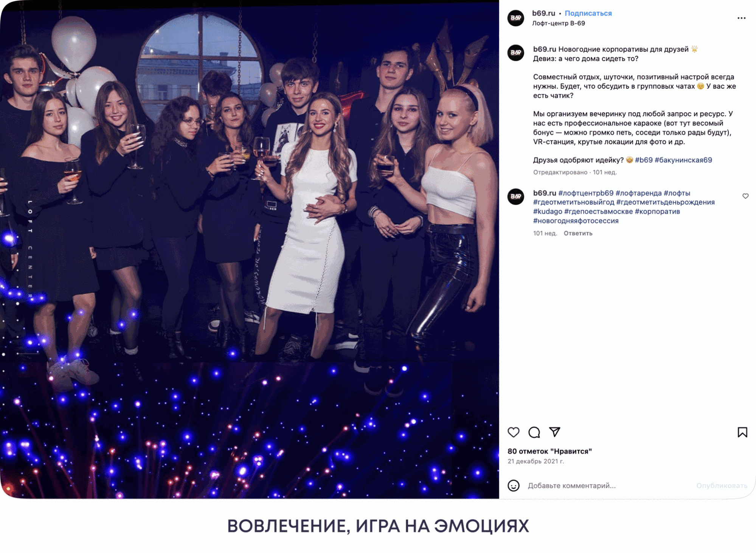This screenshot has width=756, height=553.
Task: Click the party group photo
Action: [250, 250]
